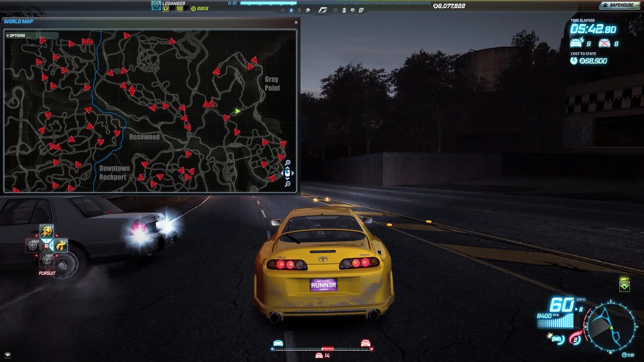644x362 pixels.
Task: Open the chat bubble icon in corner
Action: [x=8, y=355]
